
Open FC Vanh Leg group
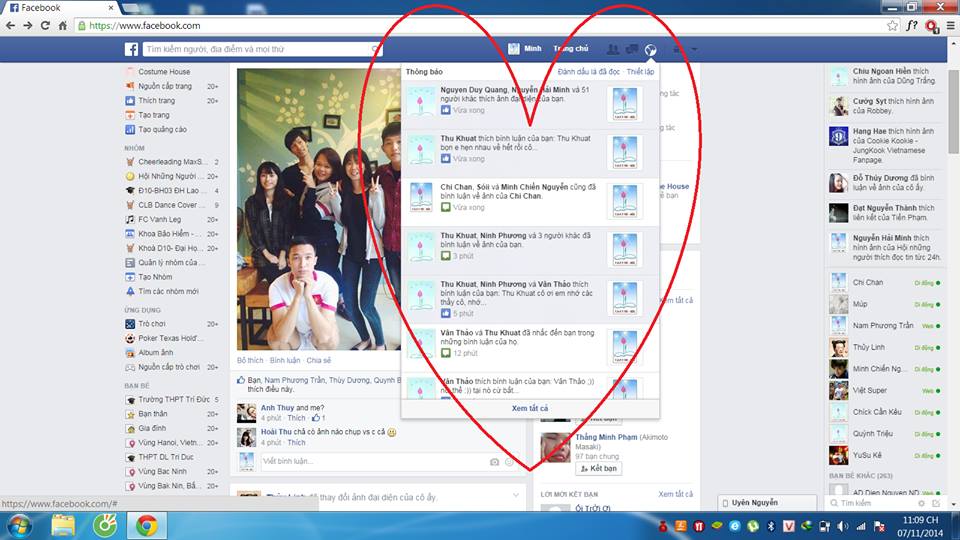point(159,219)
